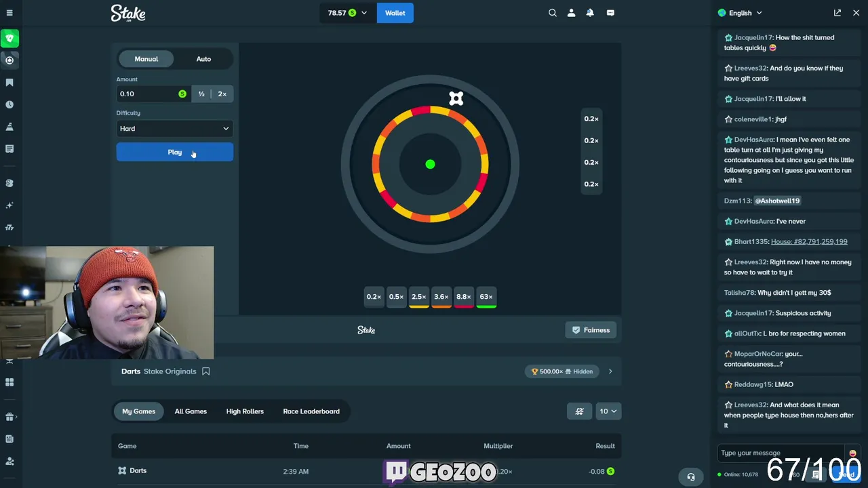Open the Difficulty dropdown set to Hard
Viewport: 868px width, 488px height.
pyautogui.click(x=174, y=129)
